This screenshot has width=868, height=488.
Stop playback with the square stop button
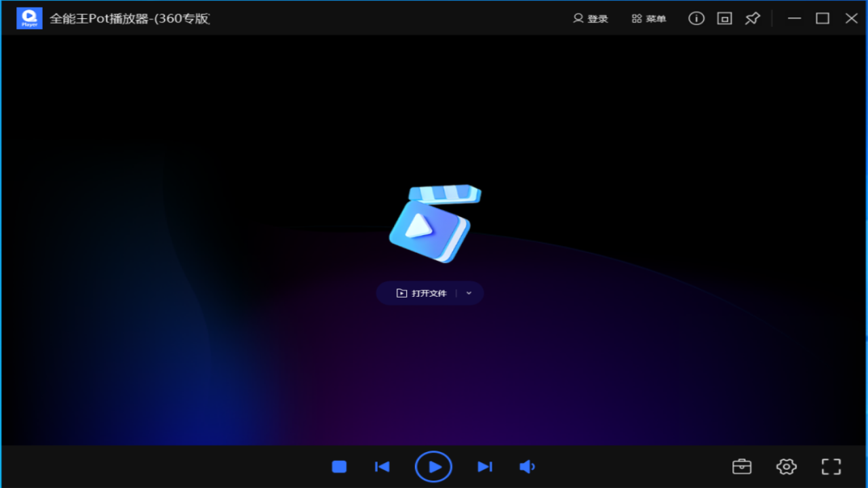[x=339, y=466]
